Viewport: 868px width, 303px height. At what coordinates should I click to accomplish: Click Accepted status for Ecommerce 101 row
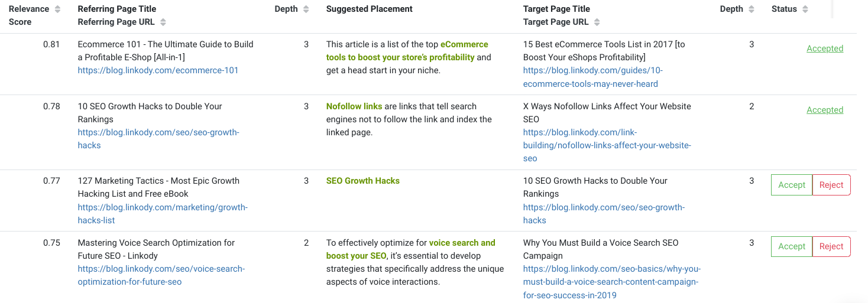pos(824,48)
